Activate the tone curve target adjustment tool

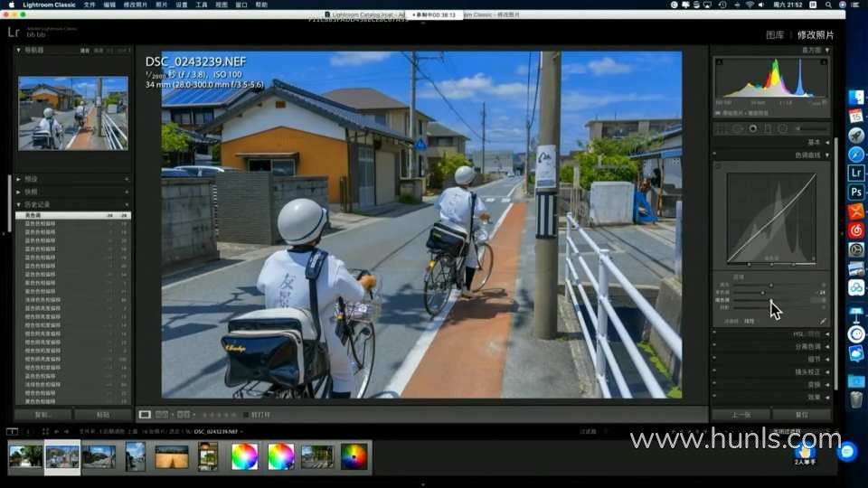[719, 166]
